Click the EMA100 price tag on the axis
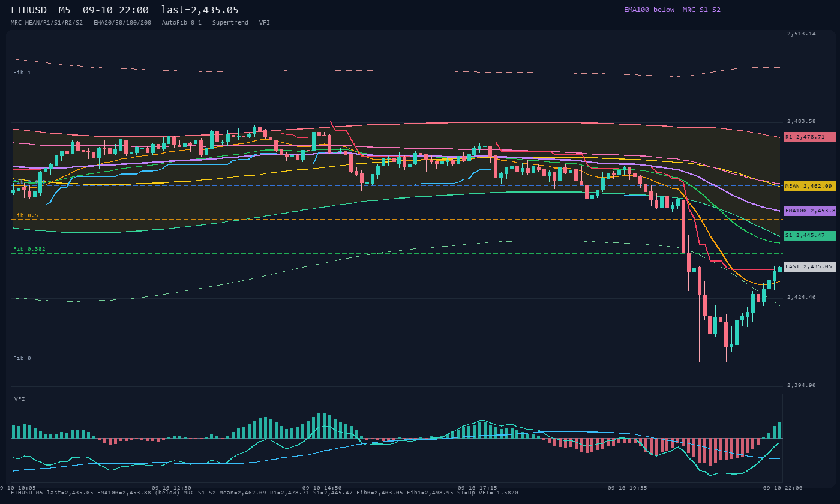This screenshot has height=504, width=840. point(809,211)
